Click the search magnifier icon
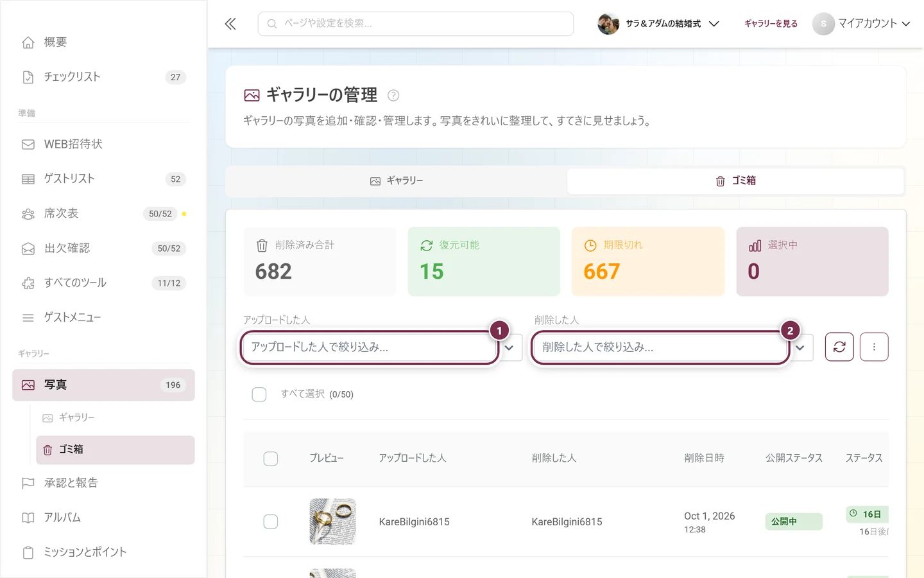The width and height of the screenshot is (924, 578). [272, 24]
